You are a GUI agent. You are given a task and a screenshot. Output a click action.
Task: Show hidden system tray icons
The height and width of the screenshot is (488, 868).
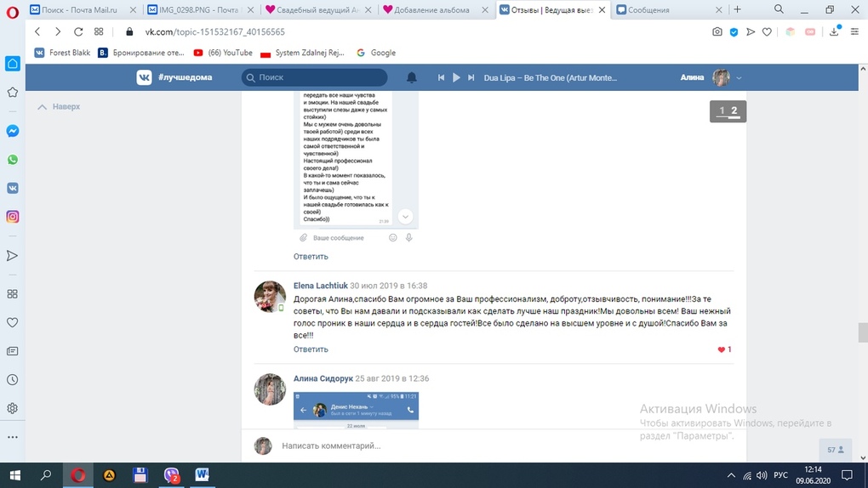(x=731, y=475)
